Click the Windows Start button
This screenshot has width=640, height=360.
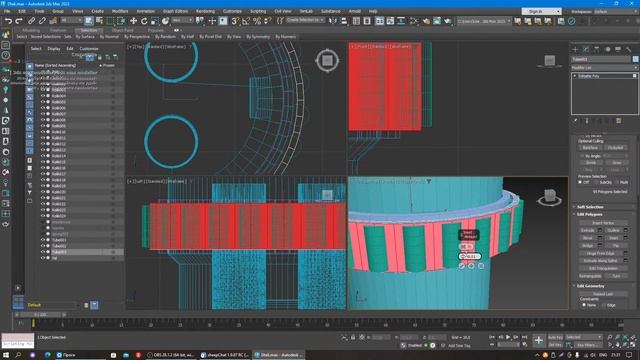(x=6, y=355)
